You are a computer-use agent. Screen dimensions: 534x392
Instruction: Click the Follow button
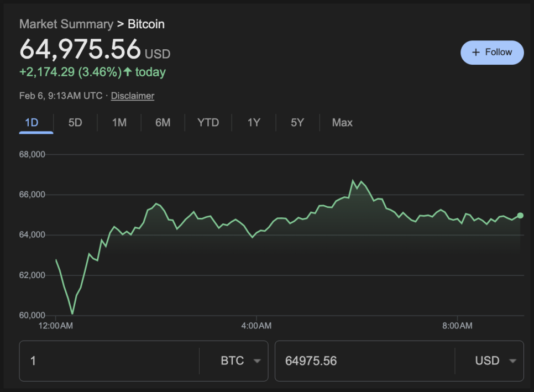coord(491,53)
